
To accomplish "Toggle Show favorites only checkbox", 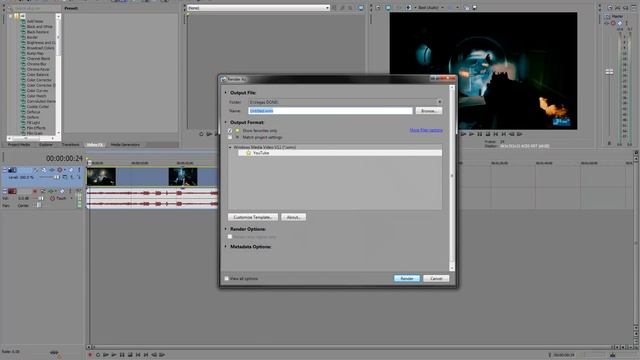I will coord(230,131).
